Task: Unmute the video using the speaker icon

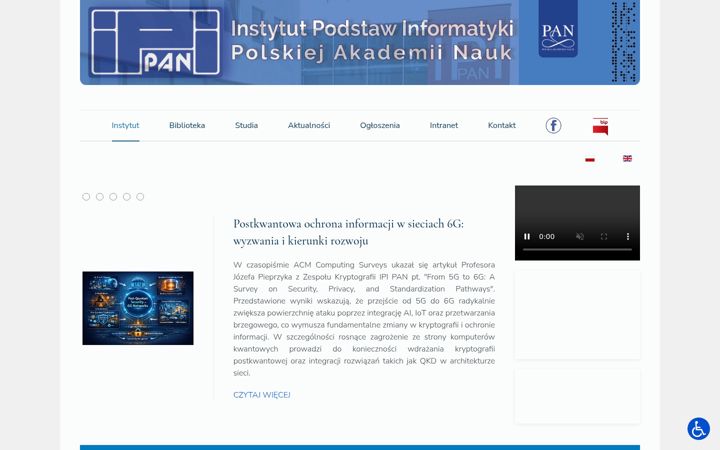Action: click(580, 236)
